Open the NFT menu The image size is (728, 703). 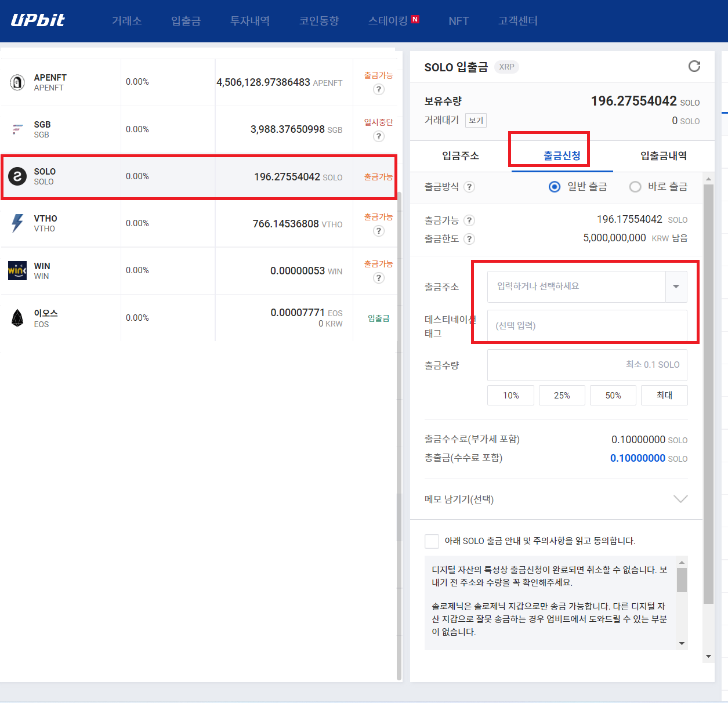click(x=458, y=21)
